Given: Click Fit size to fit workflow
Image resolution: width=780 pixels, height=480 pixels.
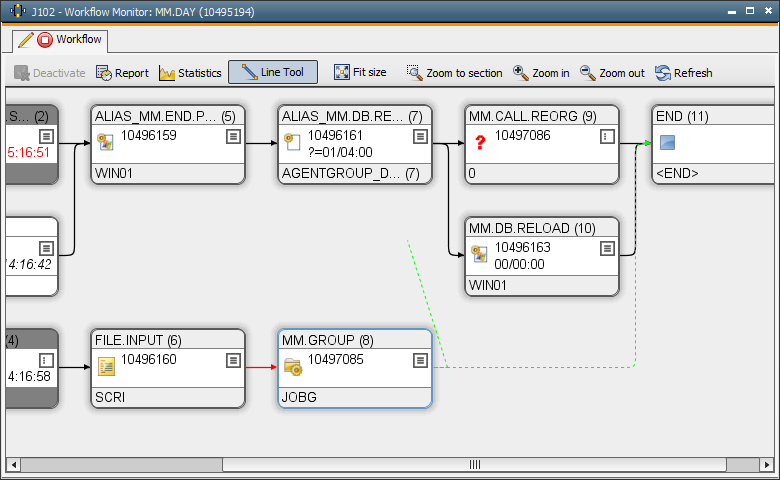Looking at the screenshot, I should pos(360,73).
